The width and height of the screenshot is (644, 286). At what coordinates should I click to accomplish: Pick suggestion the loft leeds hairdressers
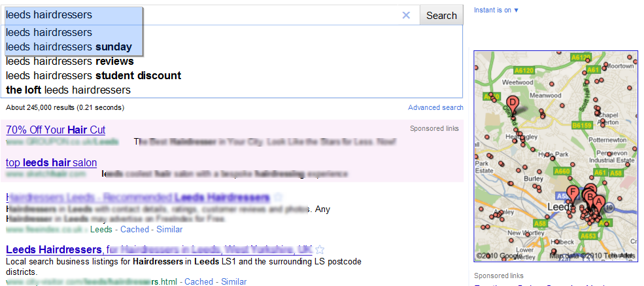[68, 90]
